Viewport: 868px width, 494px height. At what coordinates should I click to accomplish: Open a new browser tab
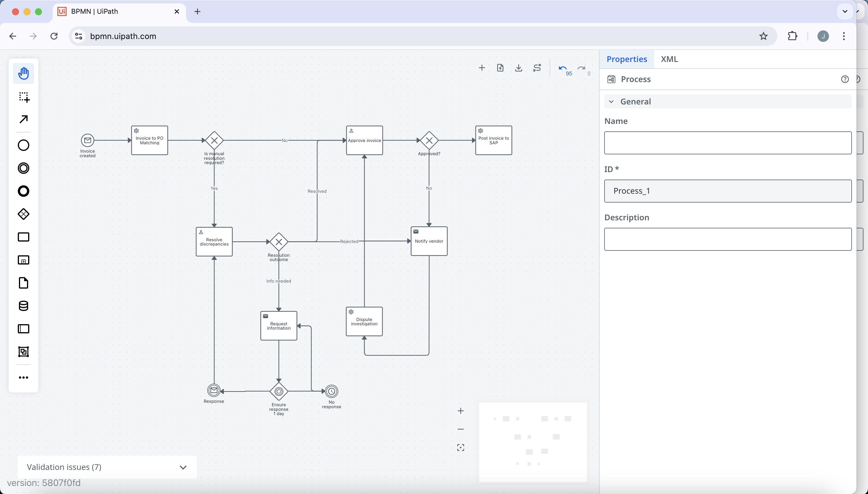click(x=197, y=11)
